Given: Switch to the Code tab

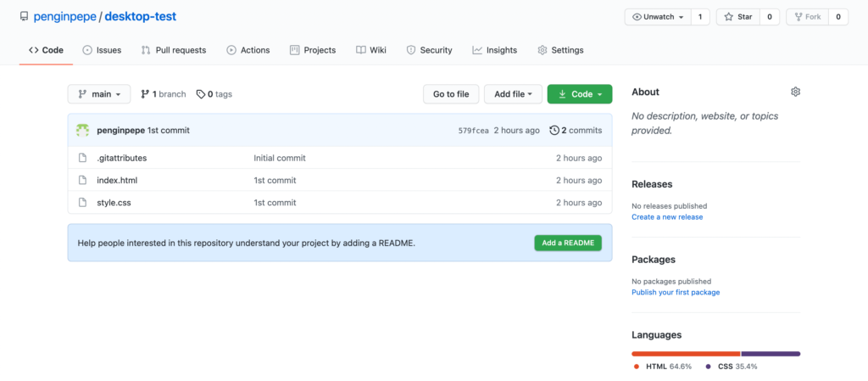Looking at the screenshot, I should pos(46,50).
